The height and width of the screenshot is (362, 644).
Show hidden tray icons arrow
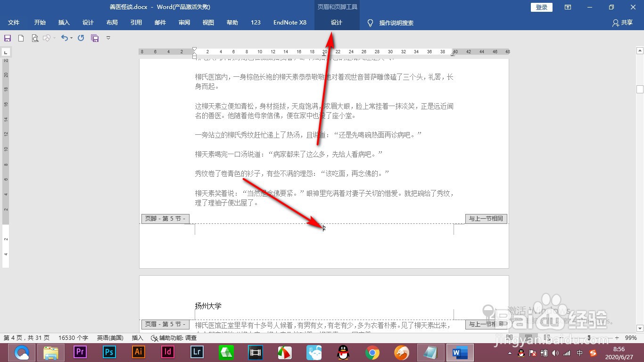click(x=510, y=353)
